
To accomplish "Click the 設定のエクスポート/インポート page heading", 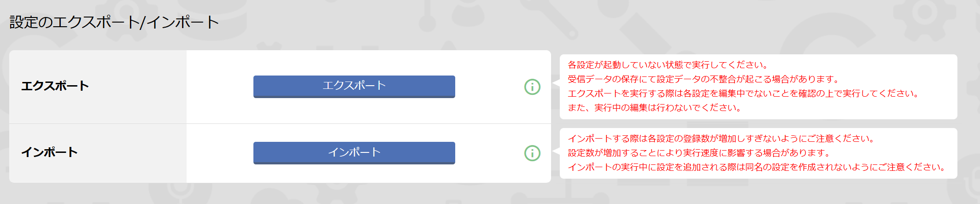I will point(114,22).
